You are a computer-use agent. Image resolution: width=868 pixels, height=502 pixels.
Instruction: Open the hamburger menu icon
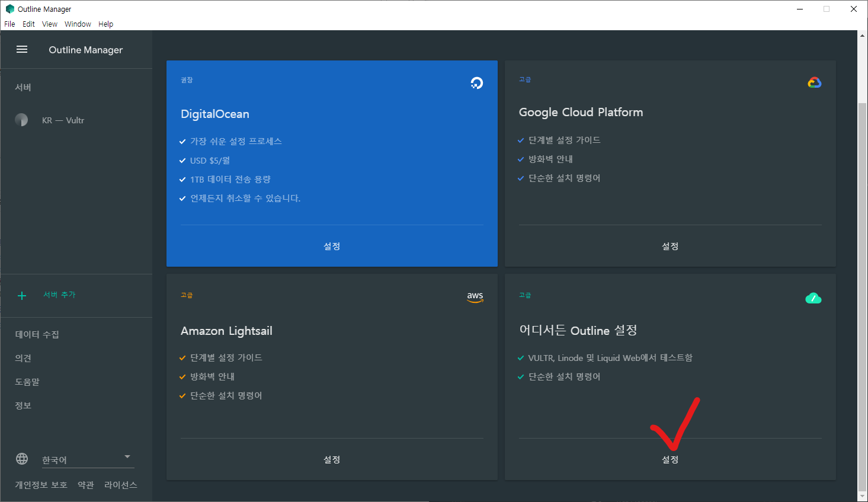pyautogui.click(x=22, y=49)
